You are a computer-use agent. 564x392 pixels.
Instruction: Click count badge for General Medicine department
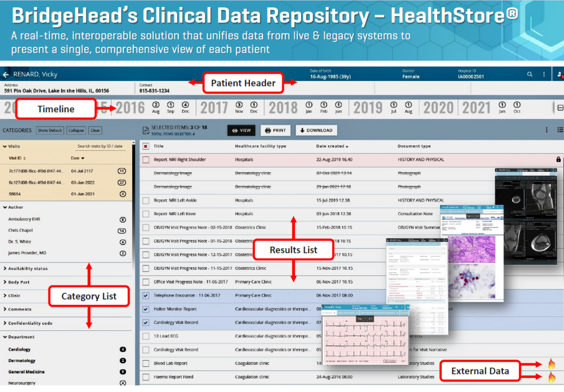(x=123, y=372)
